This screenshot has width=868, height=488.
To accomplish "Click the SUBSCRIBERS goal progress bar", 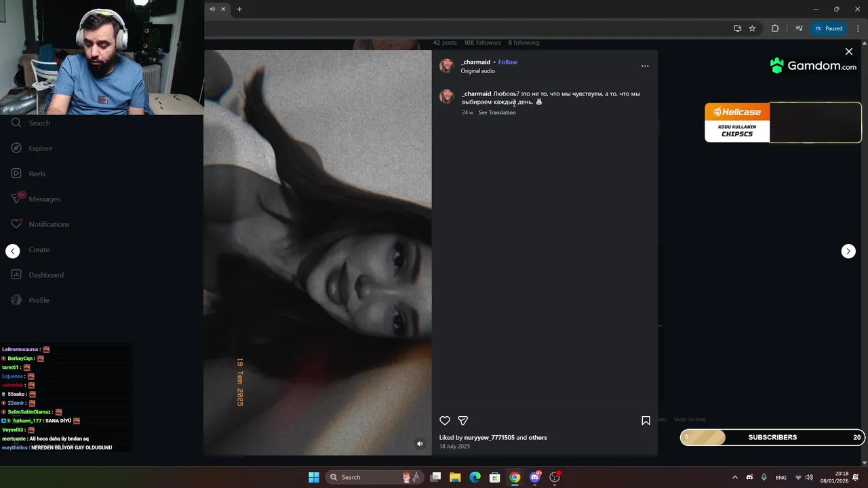I will coord(772,437).
